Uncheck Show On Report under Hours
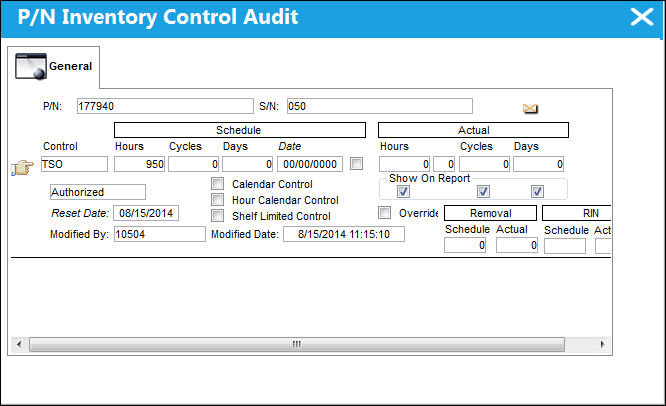666x406 pixels. (x=403, y=192)
